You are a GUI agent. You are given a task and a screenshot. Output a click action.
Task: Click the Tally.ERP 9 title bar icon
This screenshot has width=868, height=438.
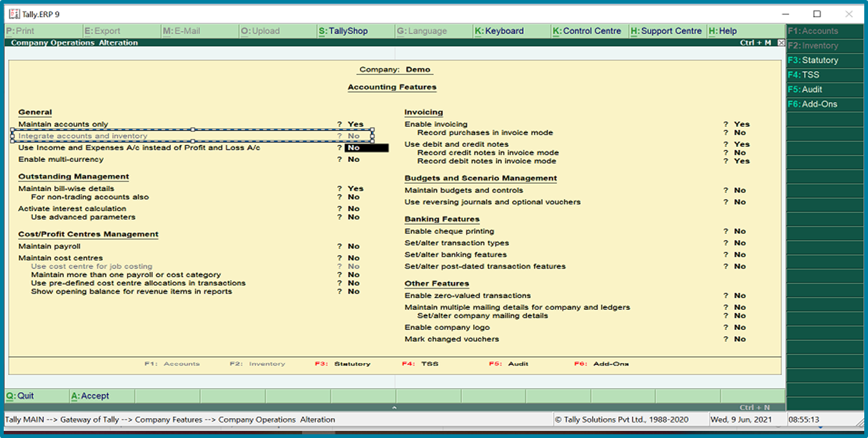point(14,14)
